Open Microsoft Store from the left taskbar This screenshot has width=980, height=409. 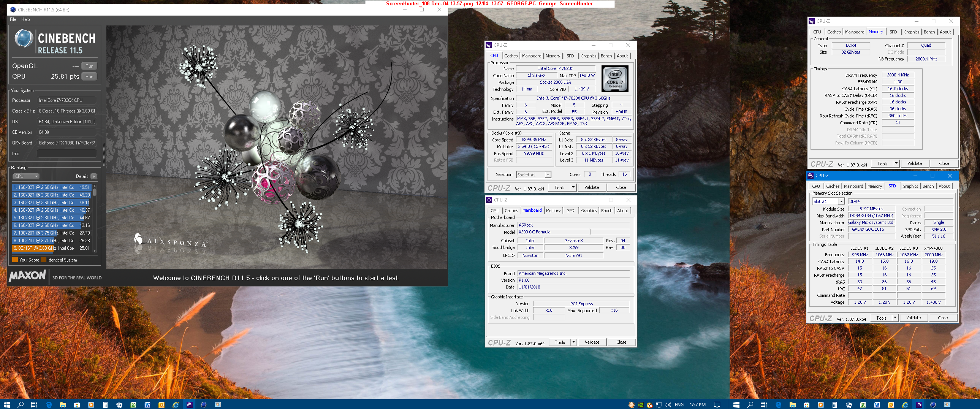coord(77,404)
